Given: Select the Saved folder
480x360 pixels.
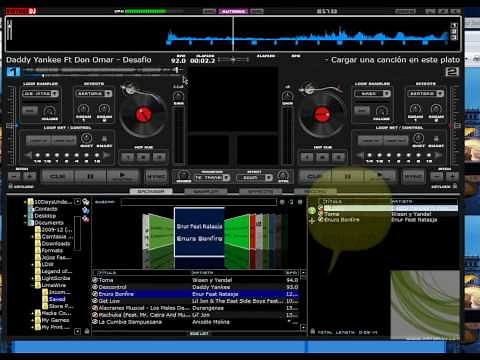Looking at the screenshot, I should (57, 299).
